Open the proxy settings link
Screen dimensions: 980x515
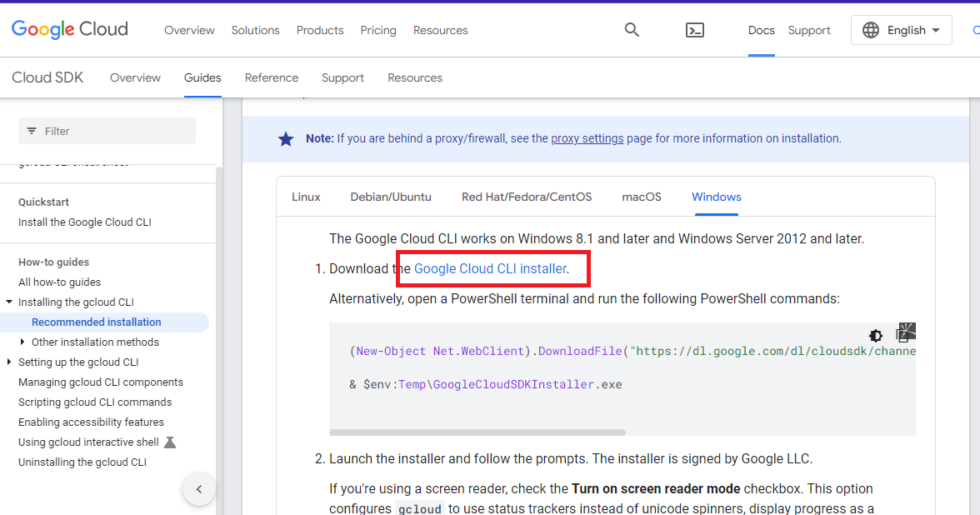point(587,138)
